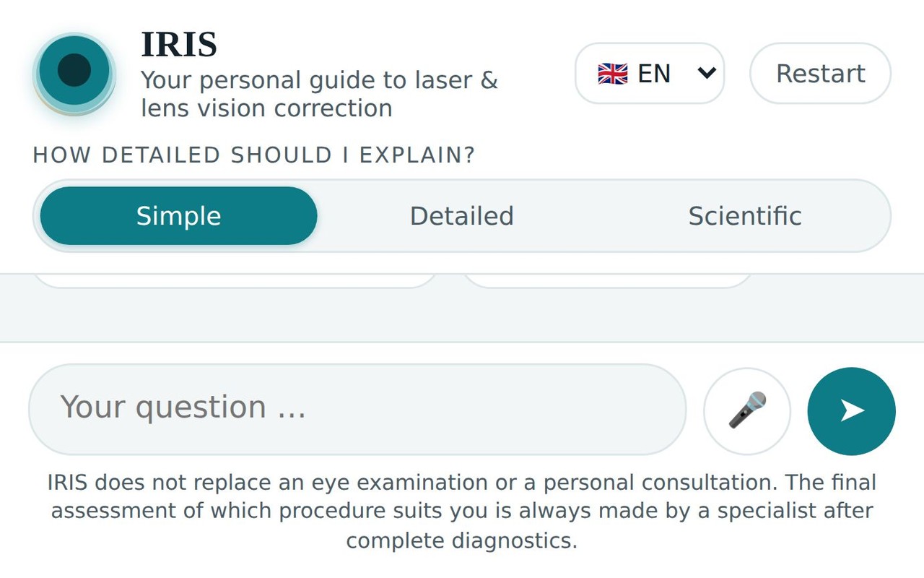Image resolution: width=924 pixels, height=578 pixels.
Task: Click the IRIS eye logo icon
Action: (x=74, y=72)
